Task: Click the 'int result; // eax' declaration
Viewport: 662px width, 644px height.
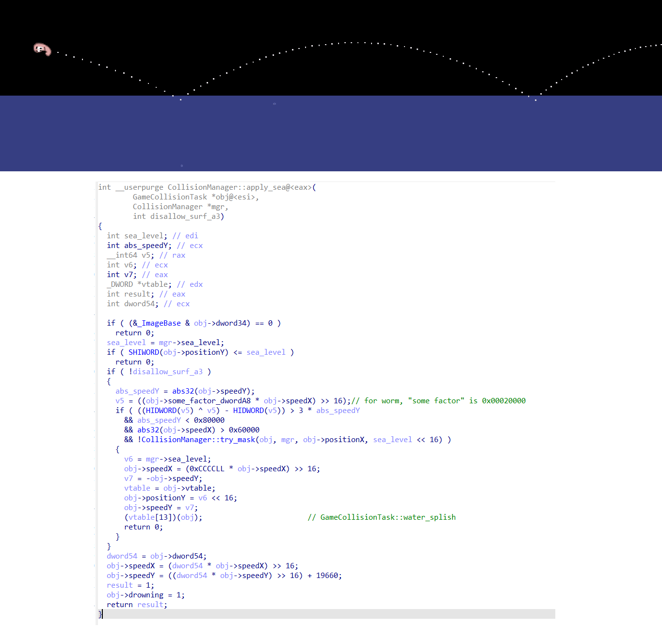Action: point(146,294)
